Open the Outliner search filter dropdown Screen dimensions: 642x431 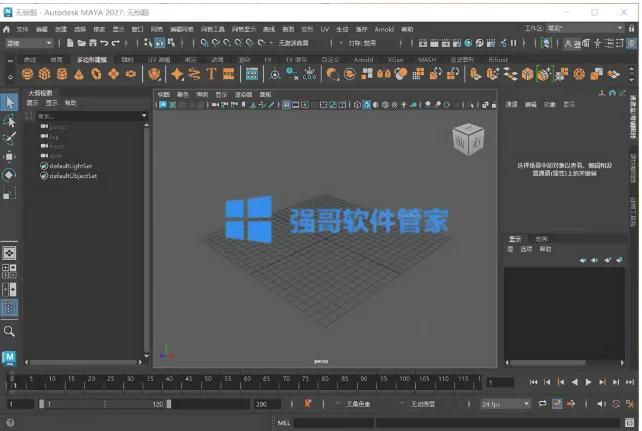(x=144, y=116)
